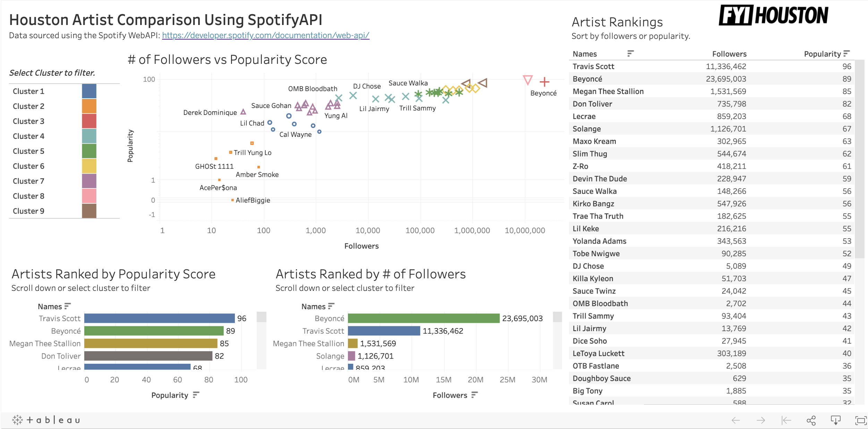Open the share icon in footer

click(x=811, y=420)
